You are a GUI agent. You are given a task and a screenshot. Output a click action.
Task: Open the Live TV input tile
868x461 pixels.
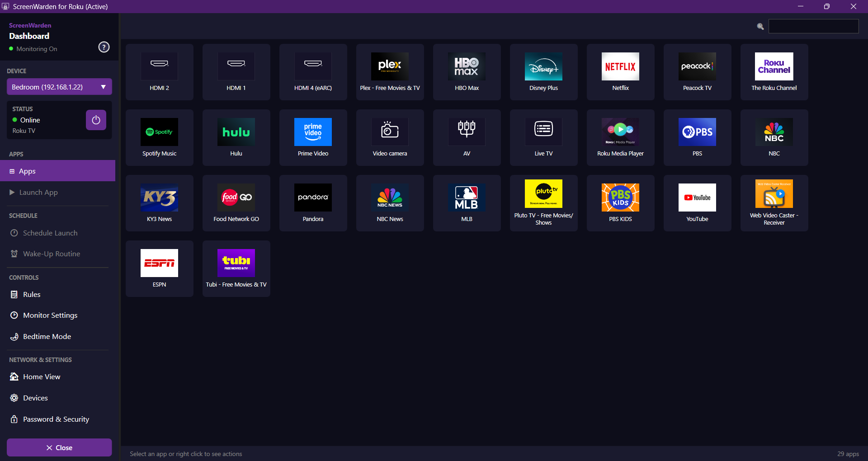coord(543,138)
